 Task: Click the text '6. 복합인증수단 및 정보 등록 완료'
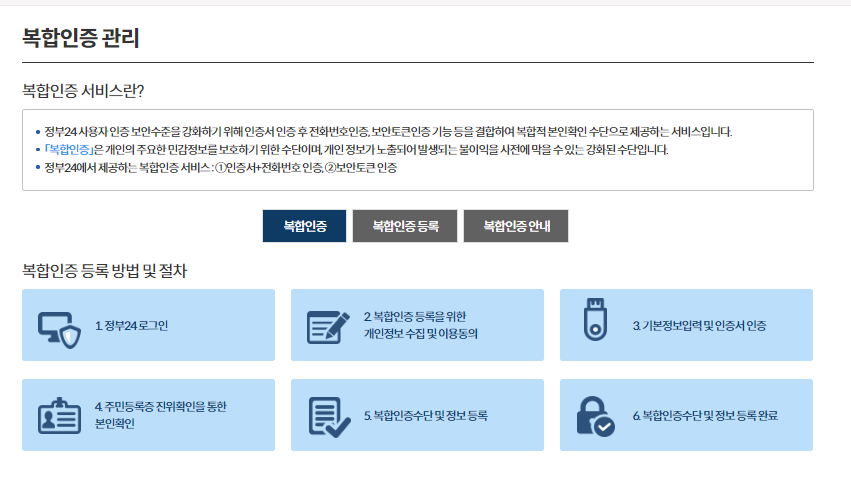(x=705, y=416)
